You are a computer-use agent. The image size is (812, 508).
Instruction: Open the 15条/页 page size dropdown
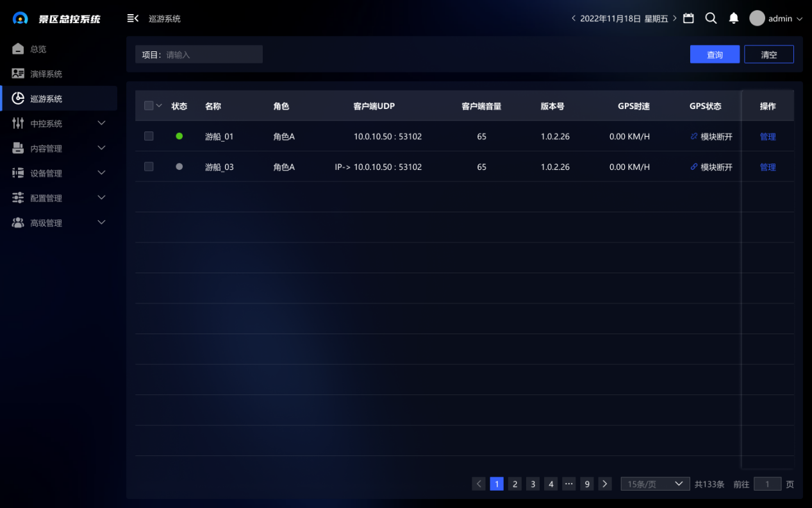(x=654, y=484)
